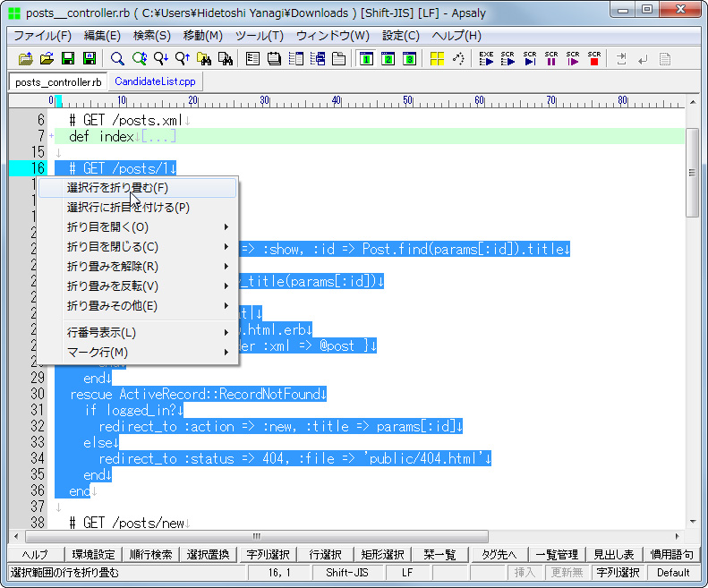Expand the folded def index block at line 7
Image resolution: width=708 pixels, height=588 pixels.
pos(52,135)
